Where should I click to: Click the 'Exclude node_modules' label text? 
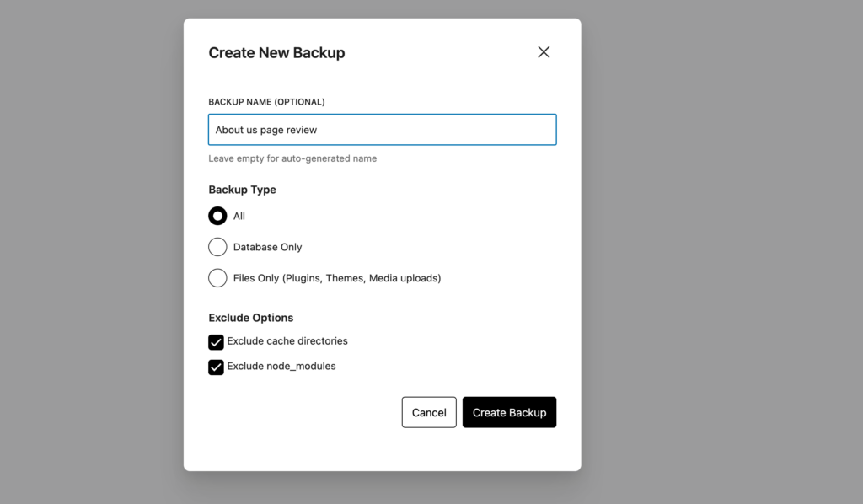click(281, 367)
